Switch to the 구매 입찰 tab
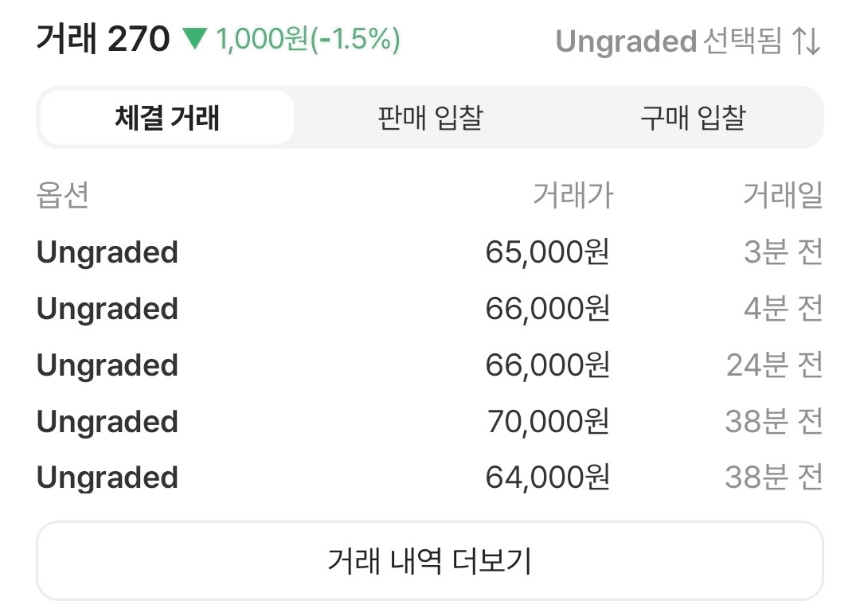Image resolution: width=860 pixels, height=616 pixels. [693, 118]
